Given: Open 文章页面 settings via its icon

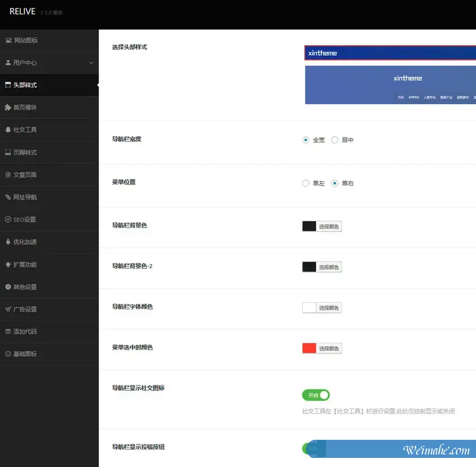Looking at the screenshot, I should 8,175.
